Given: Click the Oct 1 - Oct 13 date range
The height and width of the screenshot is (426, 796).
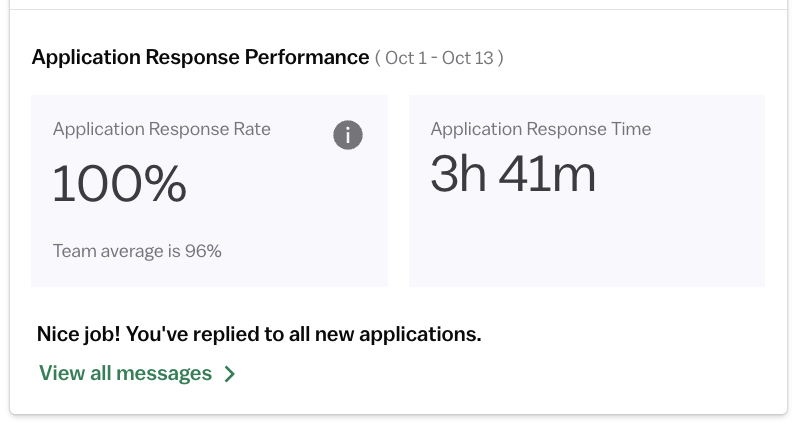Looking at the screenshot, I should (x=439, y=58).
